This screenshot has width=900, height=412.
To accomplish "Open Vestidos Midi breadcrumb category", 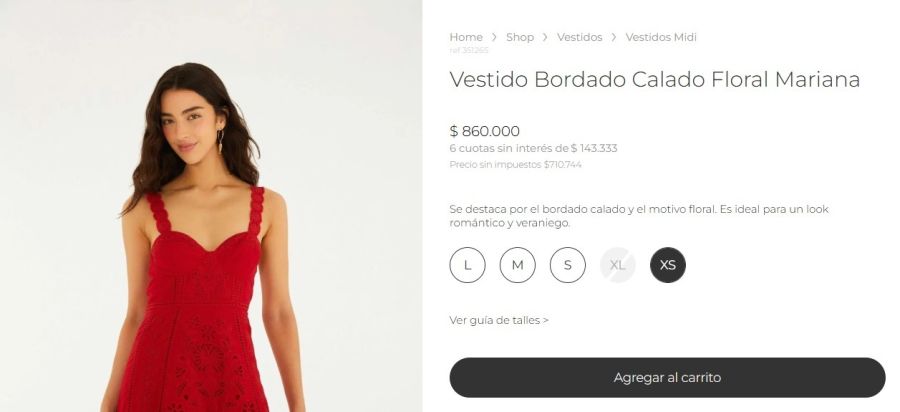I will point(661,37).
